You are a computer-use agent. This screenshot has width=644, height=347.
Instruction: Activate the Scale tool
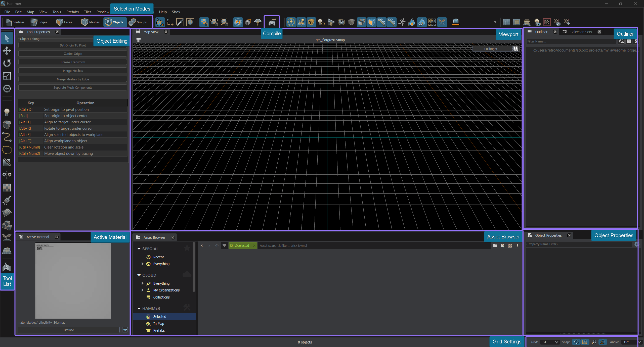click(x=7, y=76)
